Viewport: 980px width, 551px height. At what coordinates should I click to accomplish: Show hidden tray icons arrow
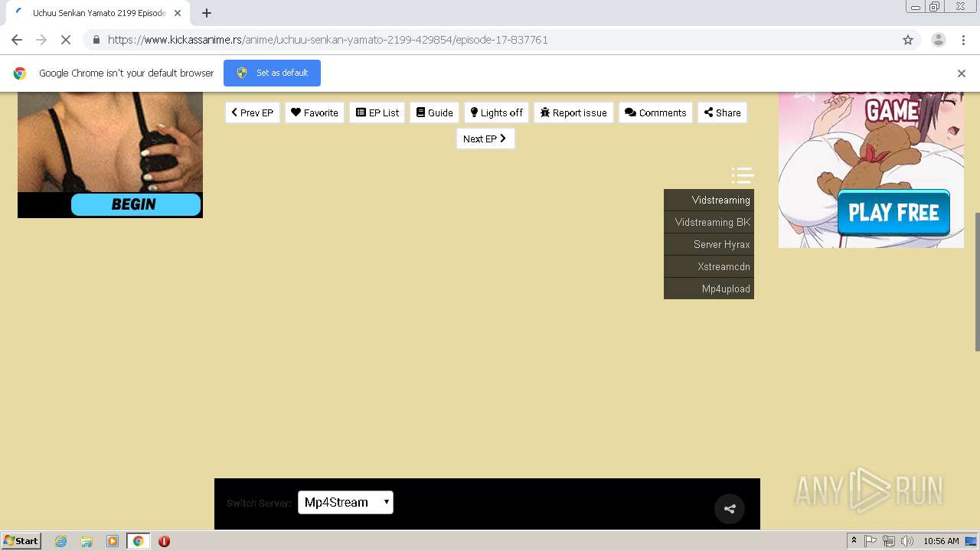coord(854,541)
